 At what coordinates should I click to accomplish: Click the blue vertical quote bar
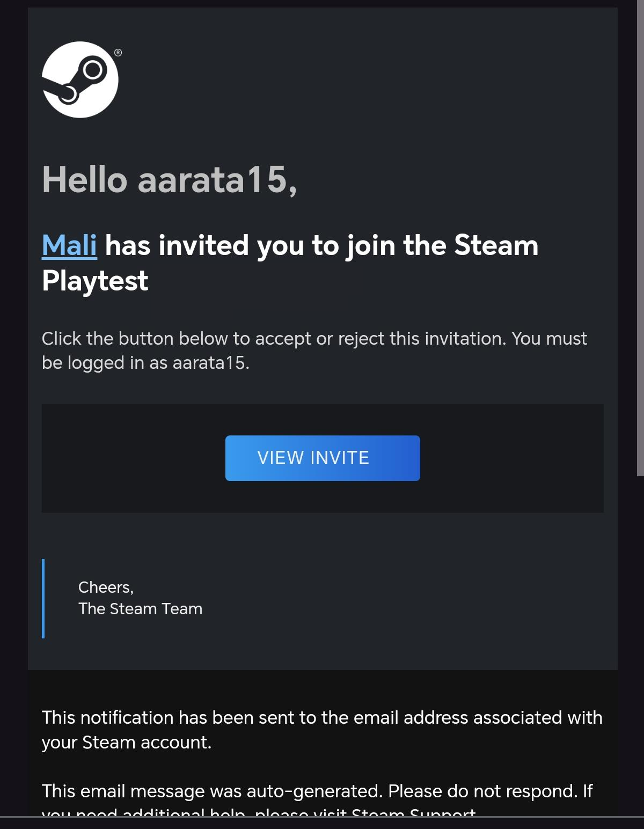(x=43, y=598)
